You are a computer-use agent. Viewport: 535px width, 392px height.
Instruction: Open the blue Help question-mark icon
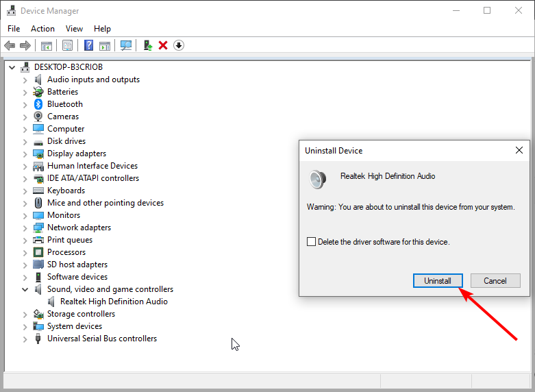coord(89,45)
